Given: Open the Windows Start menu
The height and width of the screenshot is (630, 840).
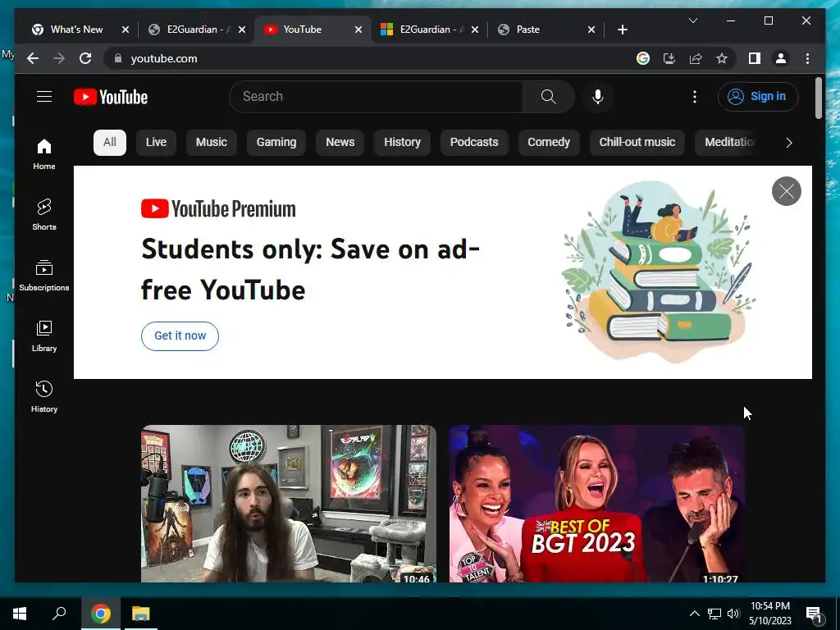Looking at the screenshot, I should tap(20, 614).
